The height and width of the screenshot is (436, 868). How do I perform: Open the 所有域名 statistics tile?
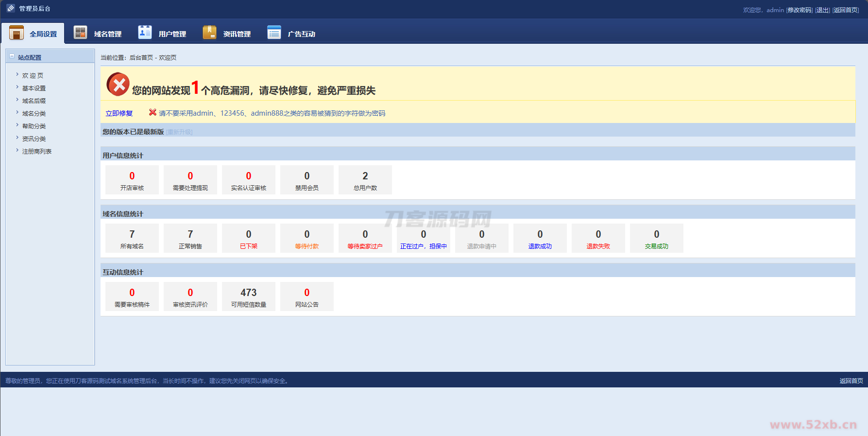[x=132, y=238]
